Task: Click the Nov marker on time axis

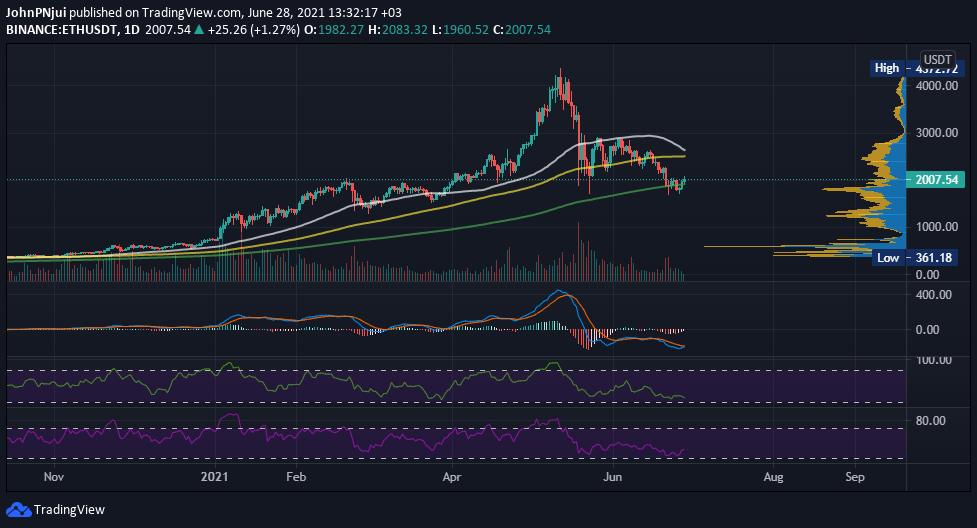Action: pos(54,477)
